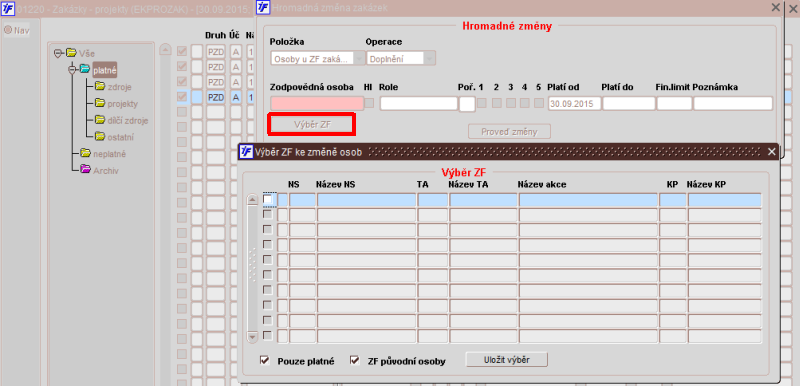This screenshot has width=800, height=386.
Task: Click the Výběr ZF button
Action: point(311,125)
